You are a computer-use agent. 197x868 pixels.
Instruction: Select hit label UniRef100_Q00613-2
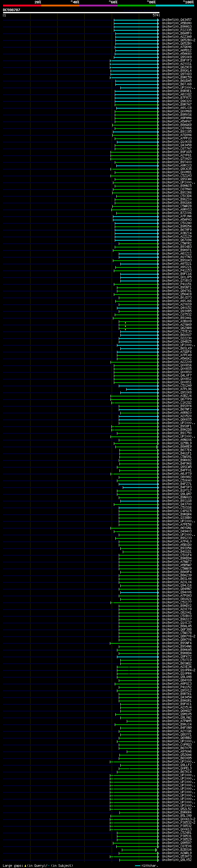[x=179, y=819]
